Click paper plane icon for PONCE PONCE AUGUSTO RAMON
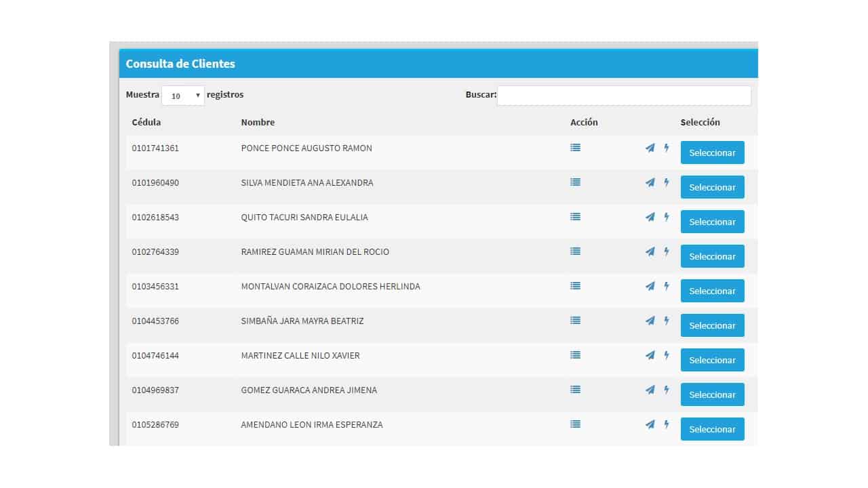Image resolution: width=868 pixels, height=488 pixels. [650, 148]
